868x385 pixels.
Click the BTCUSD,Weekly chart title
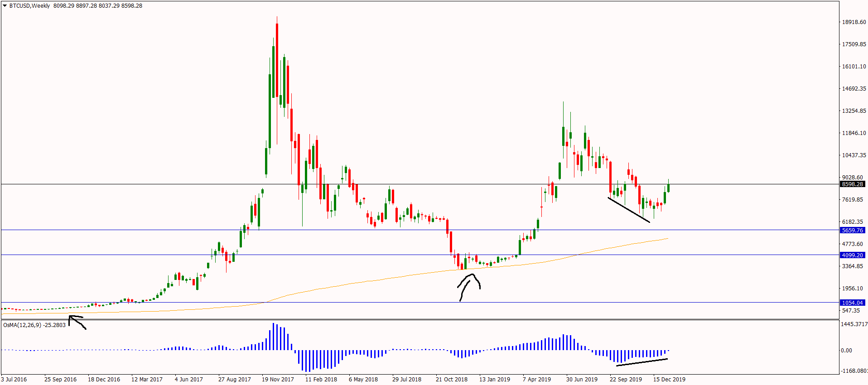tap(29, 6)
